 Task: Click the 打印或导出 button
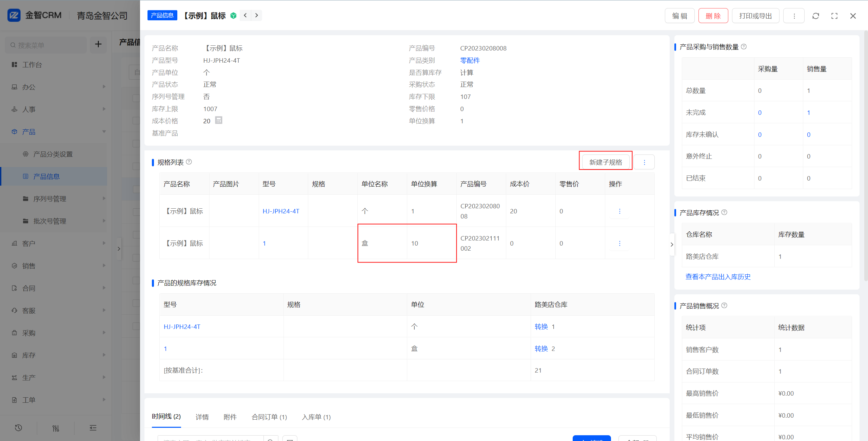point(755,16)
